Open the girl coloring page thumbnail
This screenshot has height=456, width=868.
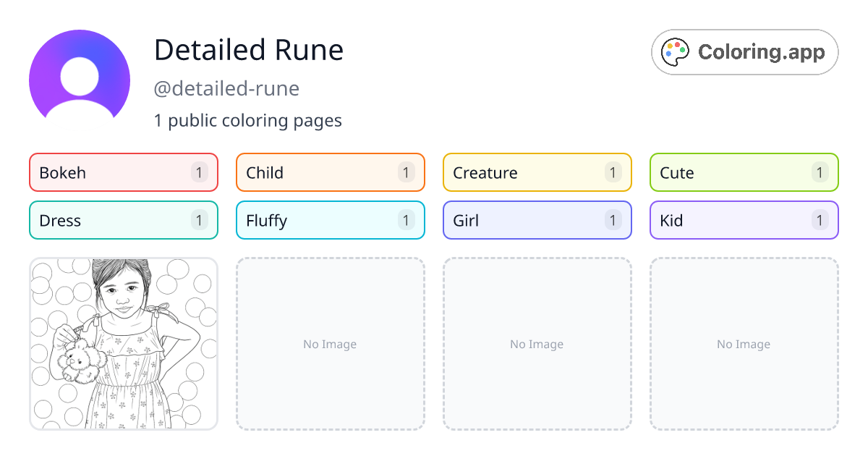point(123,344)
